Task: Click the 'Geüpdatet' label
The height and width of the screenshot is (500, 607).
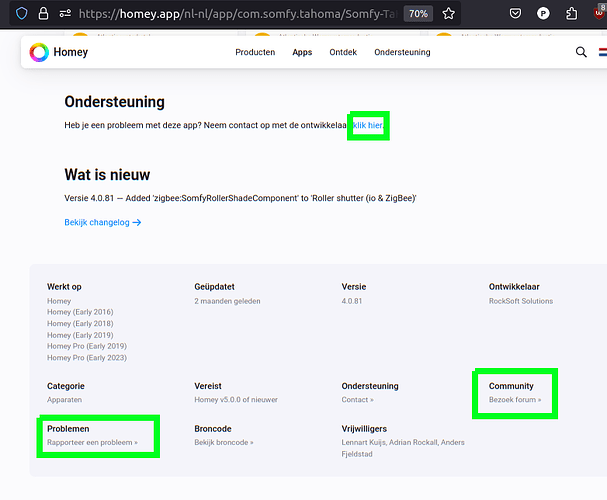Action: coord(214,287)
